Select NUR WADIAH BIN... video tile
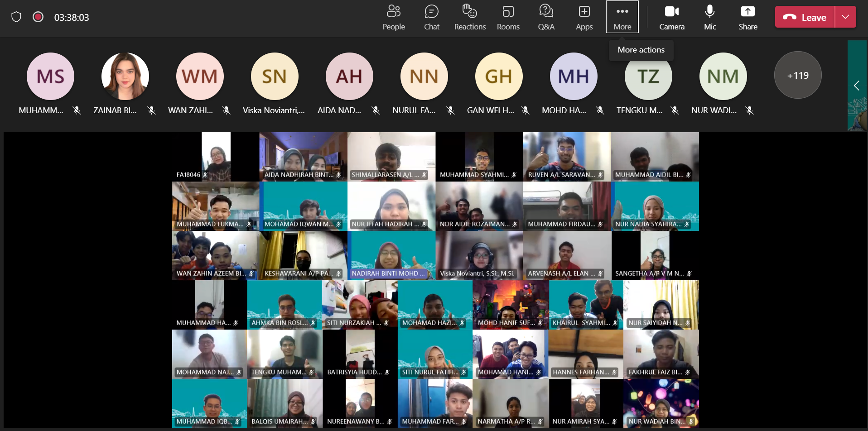This screenshot has height=431, width=868. click(x=661, y=403)
